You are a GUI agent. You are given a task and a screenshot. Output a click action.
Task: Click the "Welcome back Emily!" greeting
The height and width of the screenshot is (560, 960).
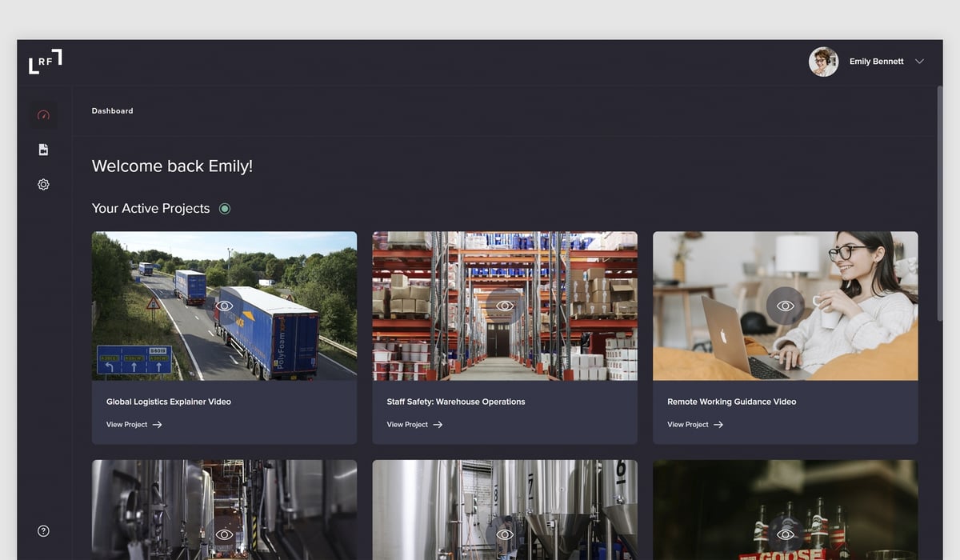(x=172, y=166)
